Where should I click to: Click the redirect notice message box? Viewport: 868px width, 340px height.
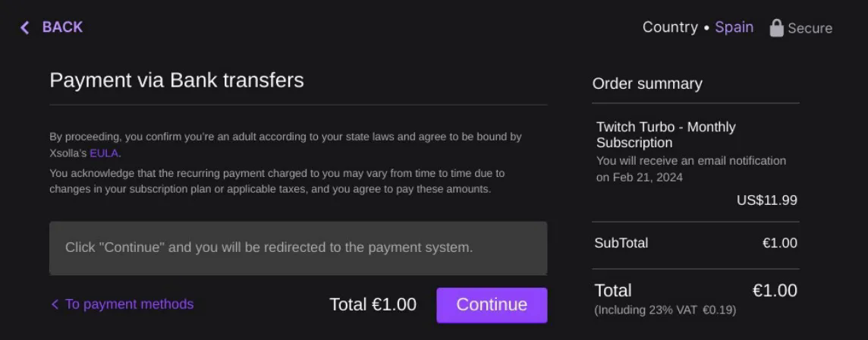[298, 248]
